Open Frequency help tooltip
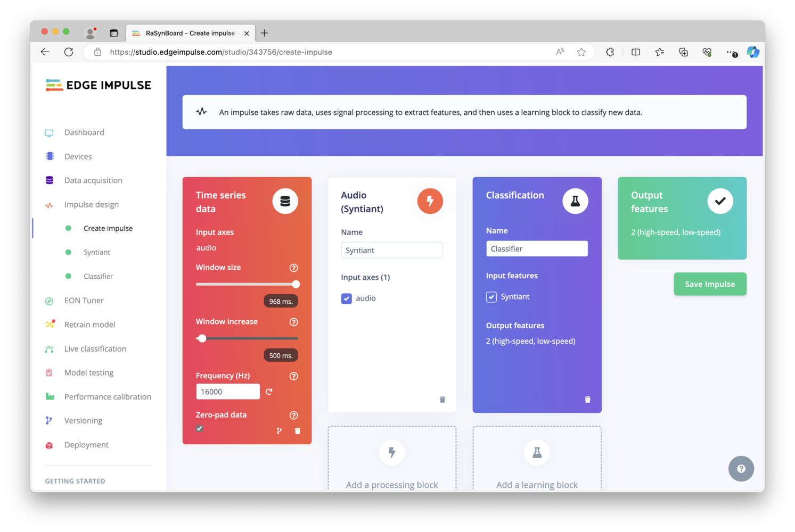 click(x=293, y=376)
